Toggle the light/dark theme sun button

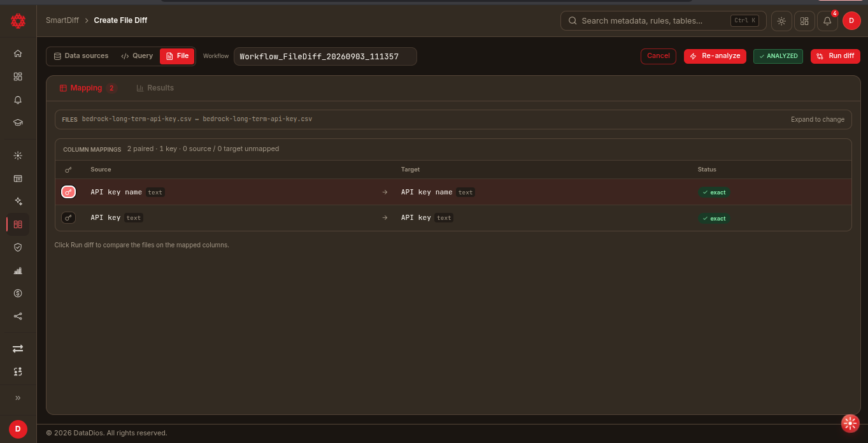pyautogui.click(x=781, y=21)
